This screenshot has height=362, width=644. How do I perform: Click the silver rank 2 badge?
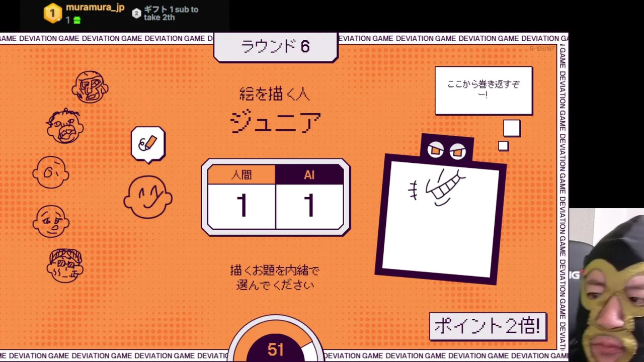point(136,14)
